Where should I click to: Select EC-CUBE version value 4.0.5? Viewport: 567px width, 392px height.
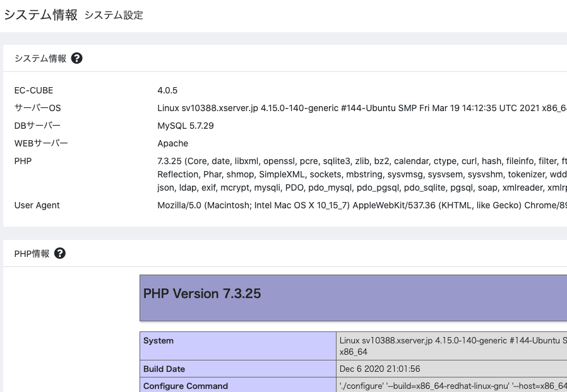point(167,90)
